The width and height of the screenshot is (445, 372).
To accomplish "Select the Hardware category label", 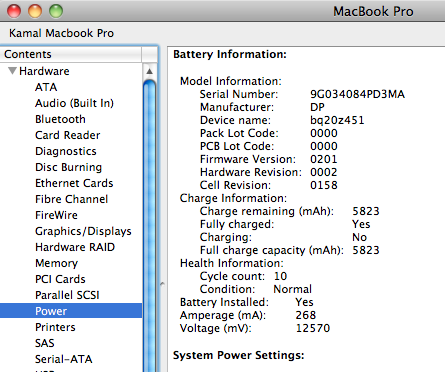I will coord(44,71).
